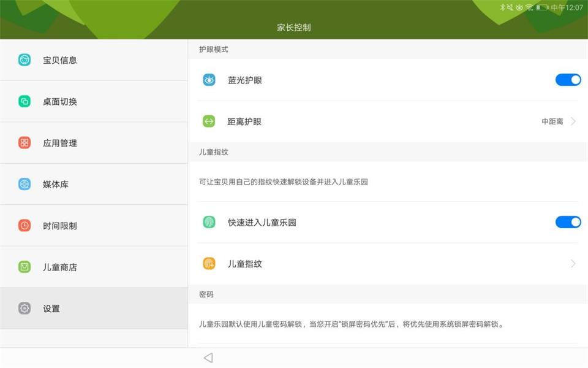The image size is (588, 368).
Task: Select the 设置 gear icon
Action: click(x=24, y=309)
